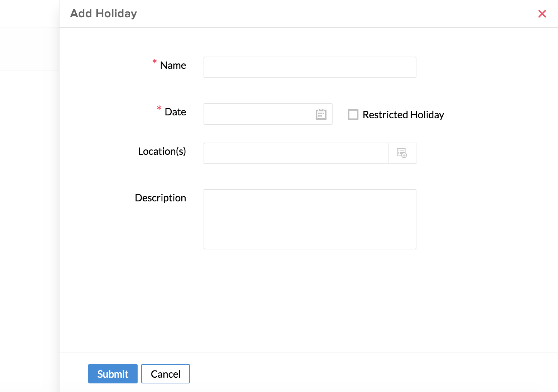The image size is (558, 392).
Task: Enable the Restricted Holiday checkbox
Action: point(353,115)
